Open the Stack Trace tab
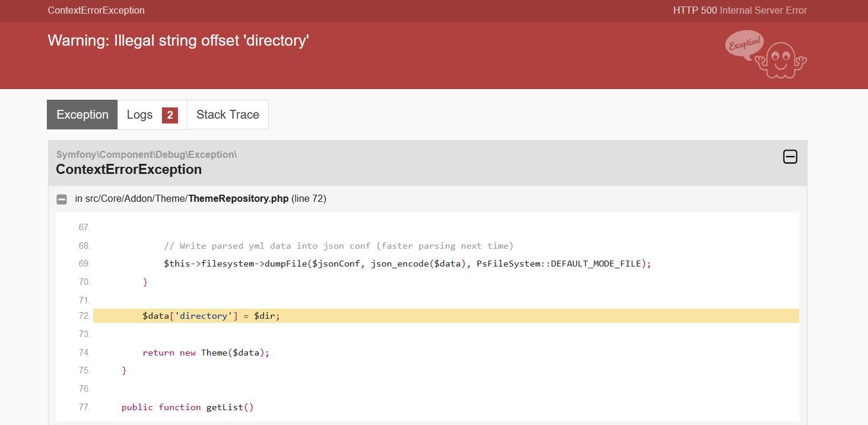The image size is (868, 425). [228, 115]
